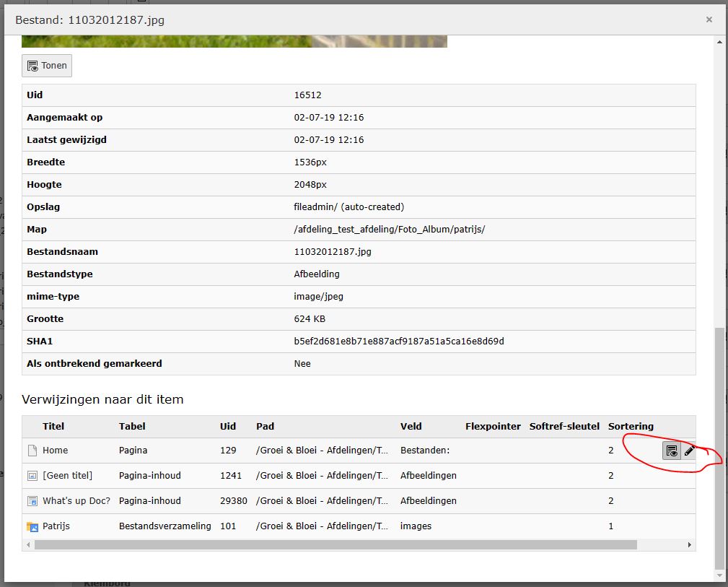Screen dimensions: 728x587
Task: Click the show-info icon in Home row
Action: pyautogui.click(x=671, y=451)
